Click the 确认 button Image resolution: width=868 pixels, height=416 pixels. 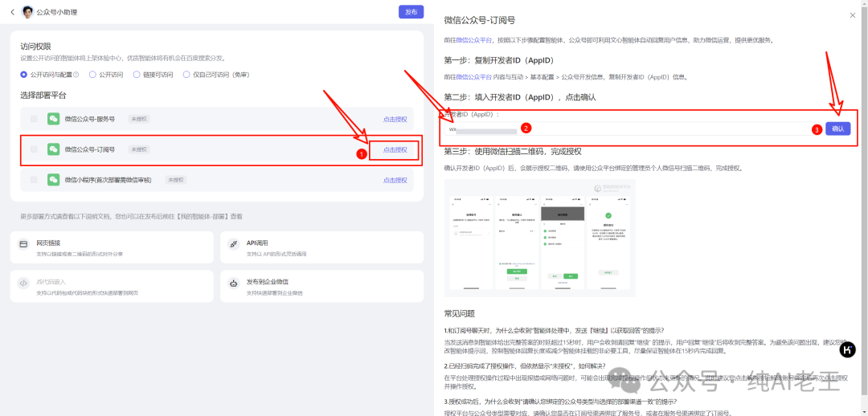pyautogui.click(x=838, y=128)
